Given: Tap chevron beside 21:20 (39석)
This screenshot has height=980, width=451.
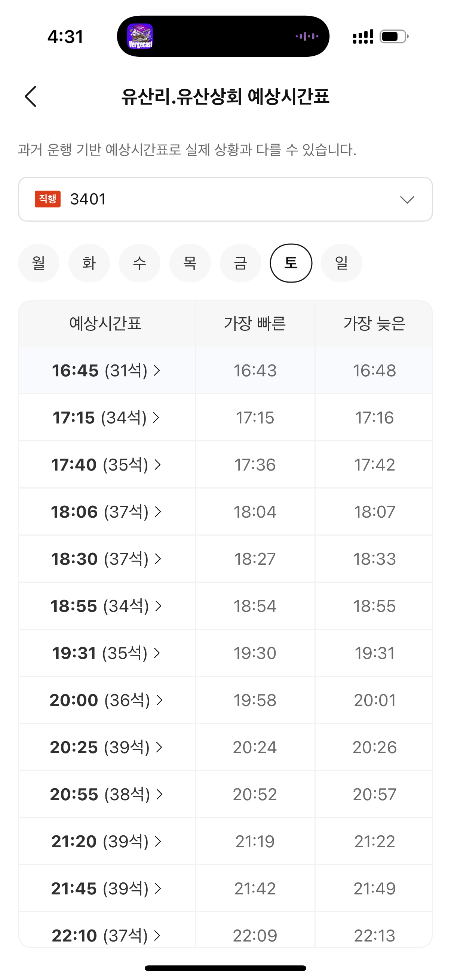Looking at the screenshot, I should [158, 842].
